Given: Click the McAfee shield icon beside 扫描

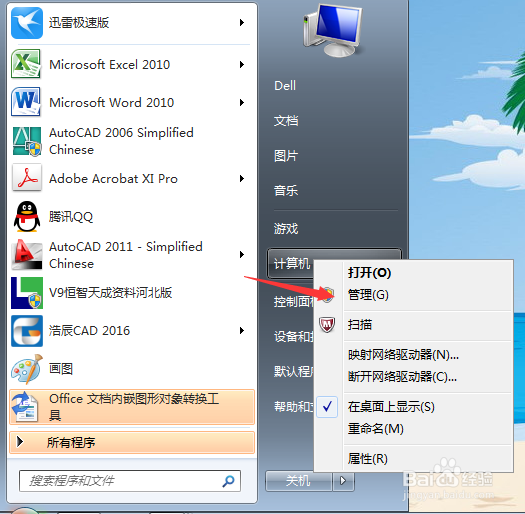Looking at the screenshot, I should click(327, 324).
